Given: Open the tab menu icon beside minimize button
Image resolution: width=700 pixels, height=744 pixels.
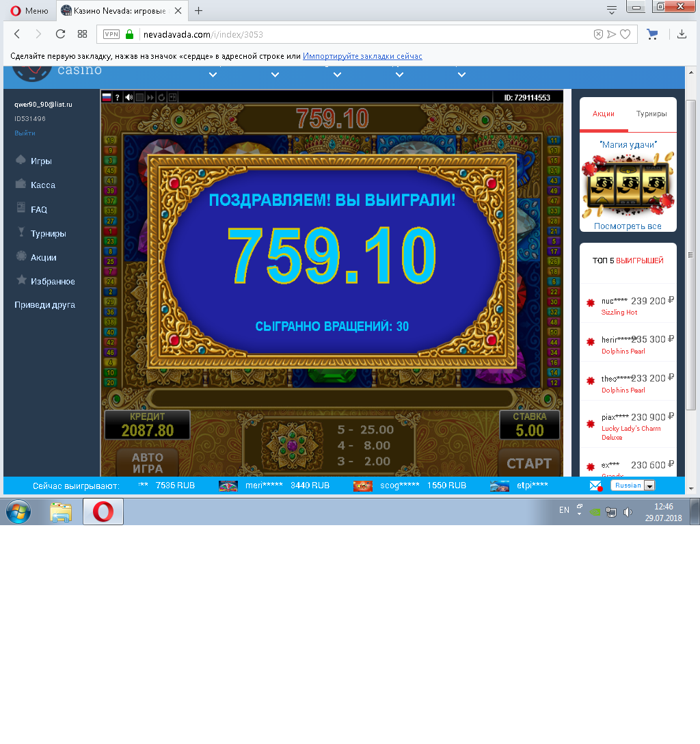Looking at the screenshot, I should click(x=611, y=10).
